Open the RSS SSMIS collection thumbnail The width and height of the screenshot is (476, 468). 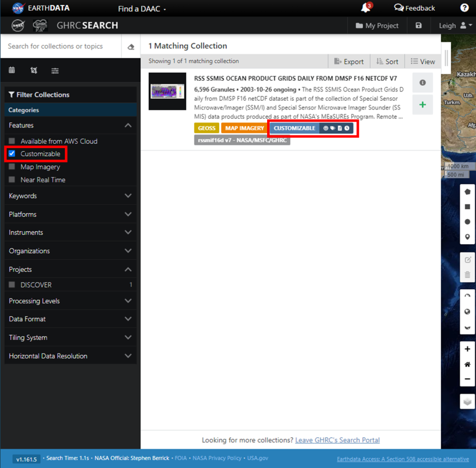click(x=167, y=91)
